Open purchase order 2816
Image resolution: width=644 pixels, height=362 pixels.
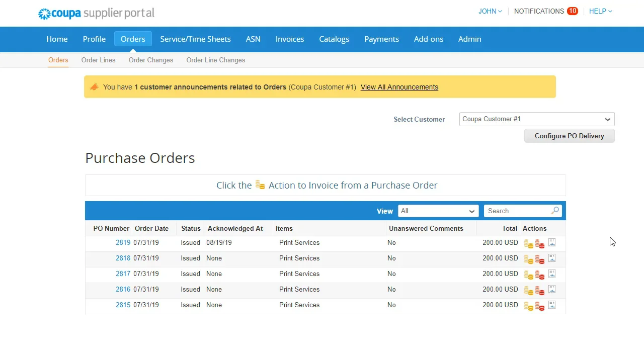coord(123,289)
